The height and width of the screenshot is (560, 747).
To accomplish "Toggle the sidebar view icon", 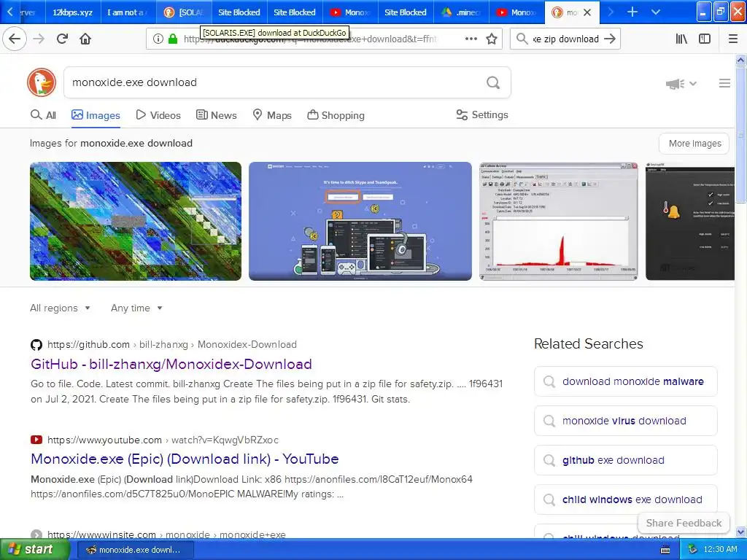I will (x=705, y=39).
